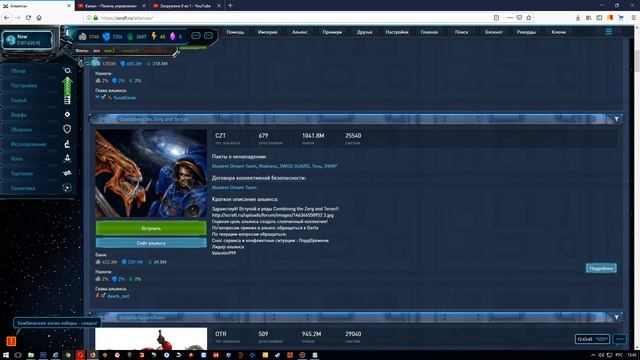Click the microscope icon beside Исследования

67,144
